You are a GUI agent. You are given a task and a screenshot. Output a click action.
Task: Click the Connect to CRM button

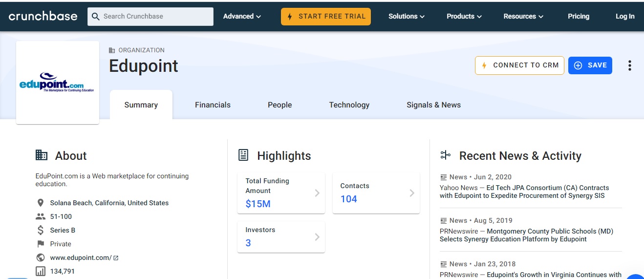[519, 65]
